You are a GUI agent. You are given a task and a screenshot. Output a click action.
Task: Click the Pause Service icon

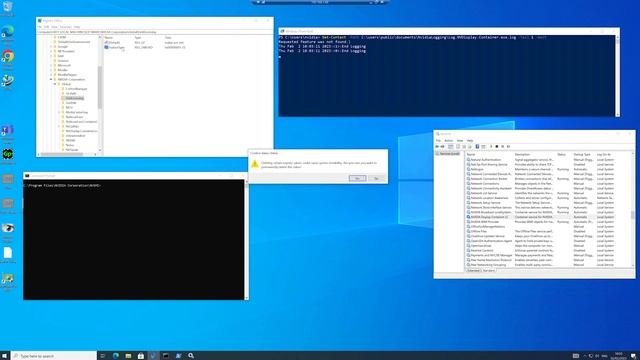click(x=502, y=147)
